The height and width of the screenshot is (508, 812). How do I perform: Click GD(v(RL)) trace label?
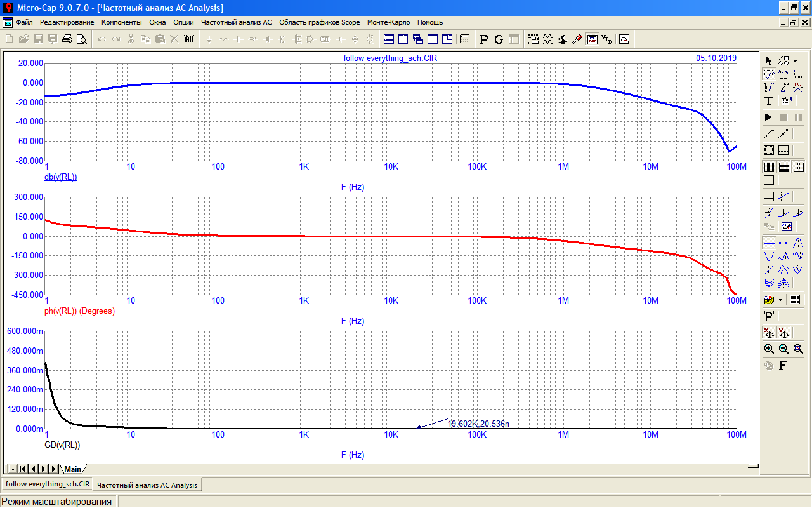(62, 445)
